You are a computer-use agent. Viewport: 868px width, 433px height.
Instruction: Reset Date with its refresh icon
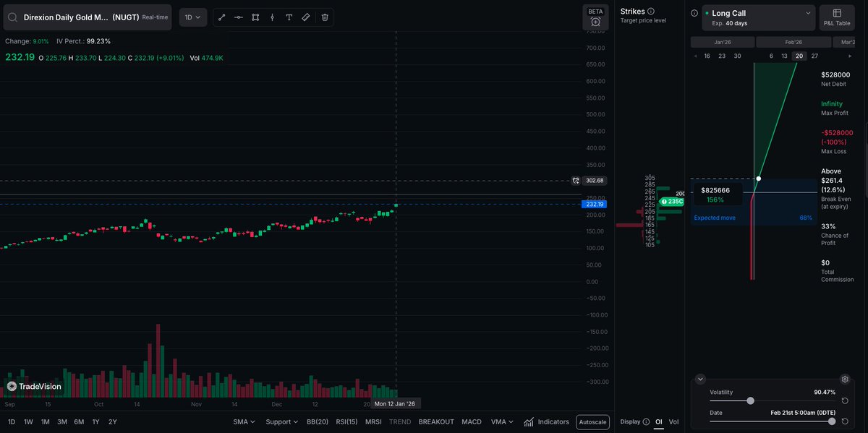845,421
